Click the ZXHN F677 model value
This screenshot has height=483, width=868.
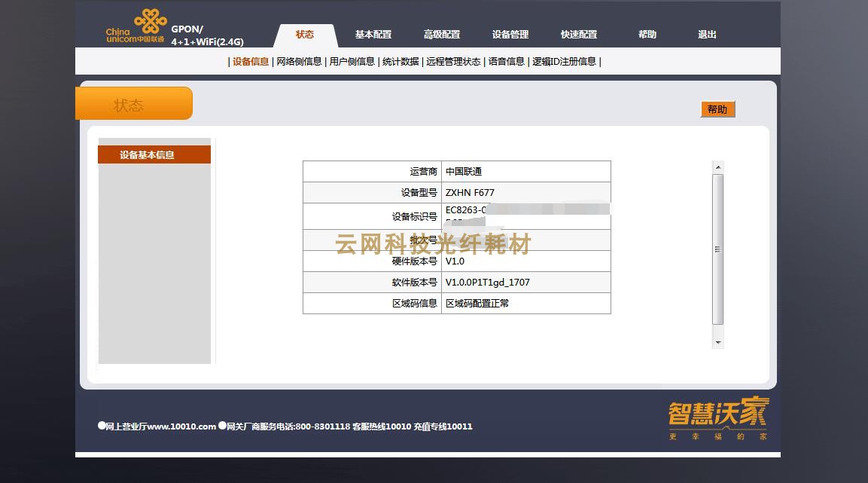point(470,193)
